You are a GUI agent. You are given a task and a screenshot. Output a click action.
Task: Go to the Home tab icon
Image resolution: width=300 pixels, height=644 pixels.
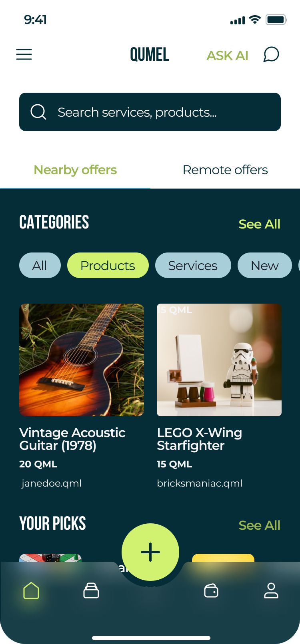pyautogui.click(x=31, y=590)
